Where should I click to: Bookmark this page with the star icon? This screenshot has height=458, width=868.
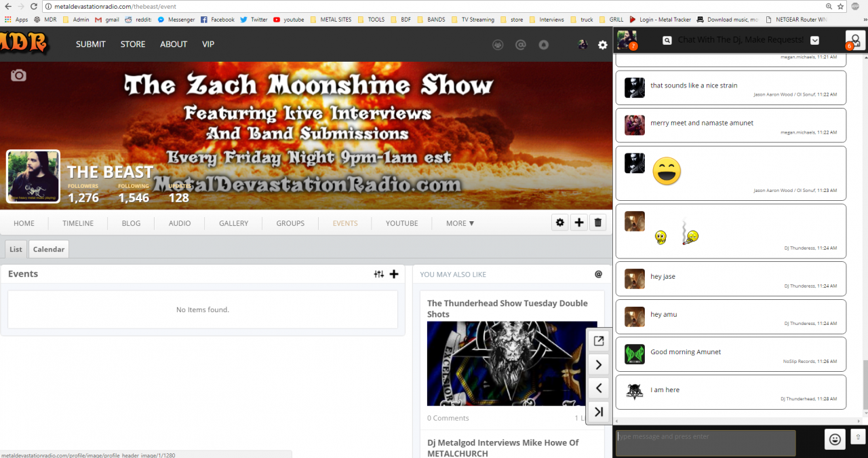[x=841, y=6]
